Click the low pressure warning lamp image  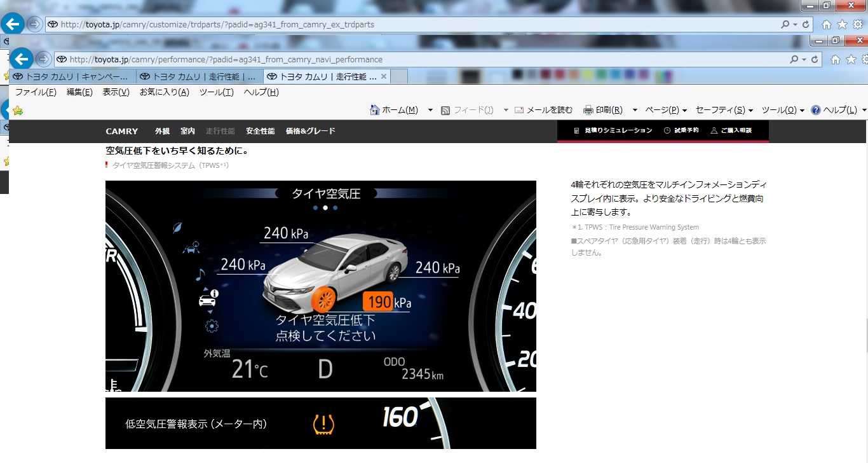point(321,424)
